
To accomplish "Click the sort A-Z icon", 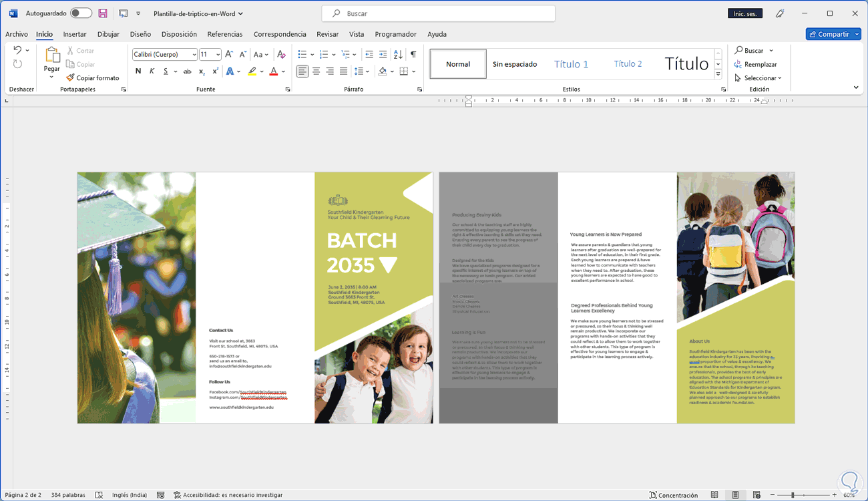I will 398,54.
